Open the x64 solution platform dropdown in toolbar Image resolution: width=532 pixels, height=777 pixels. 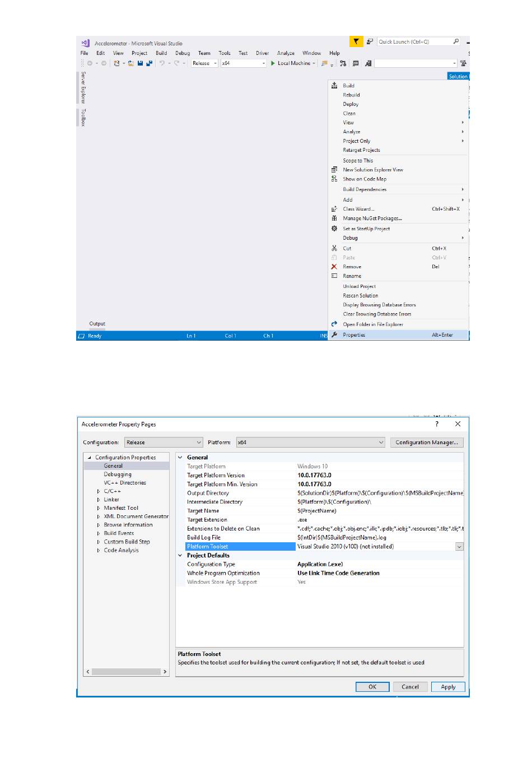244,63
